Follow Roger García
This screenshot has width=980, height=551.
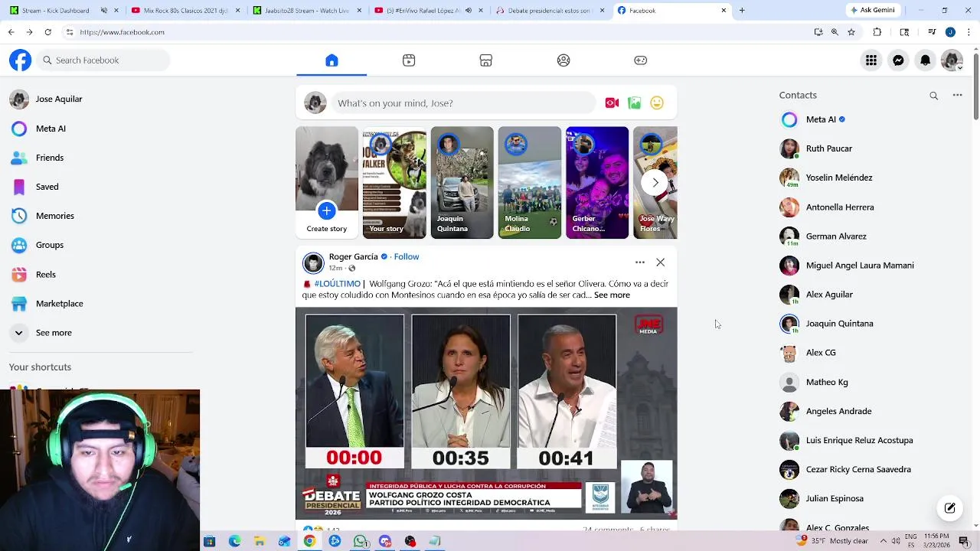407,256
